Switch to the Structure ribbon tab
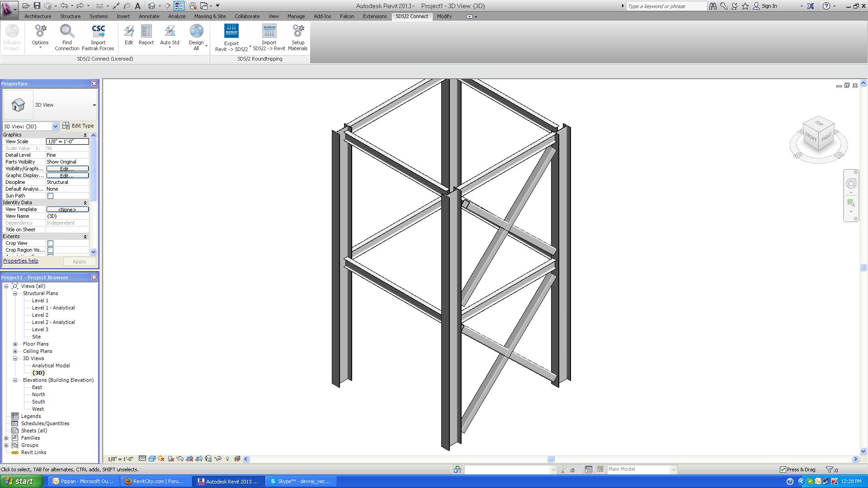Image resolution: width=868 pixels, height=488 pixels. pyautogui.click(x=70, y=16)
